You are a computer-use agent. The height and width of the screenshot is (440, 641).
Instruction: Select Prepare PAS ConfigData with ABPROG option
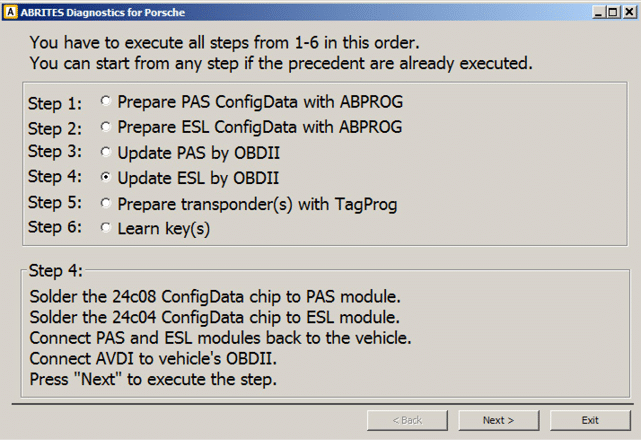coord(107,102)
